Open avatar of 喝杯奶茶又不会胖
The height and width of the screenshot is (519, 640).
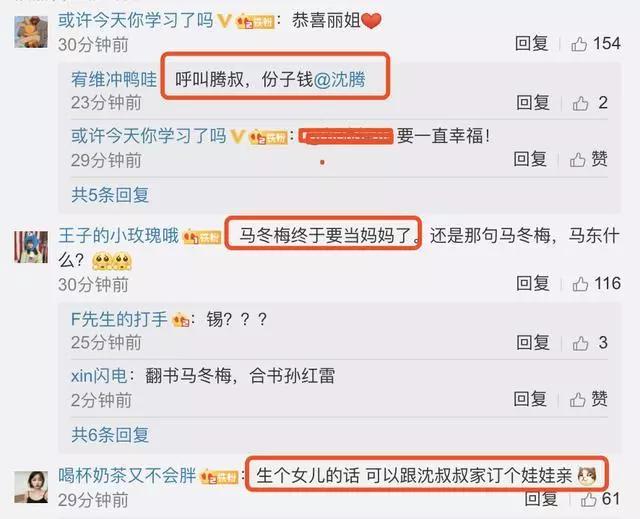pyautogui.click(x=31, y=486)
